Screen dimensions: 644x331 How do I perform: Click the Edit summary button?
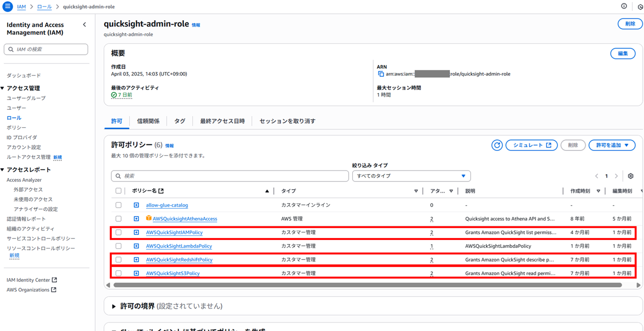[x=623, y=53]
